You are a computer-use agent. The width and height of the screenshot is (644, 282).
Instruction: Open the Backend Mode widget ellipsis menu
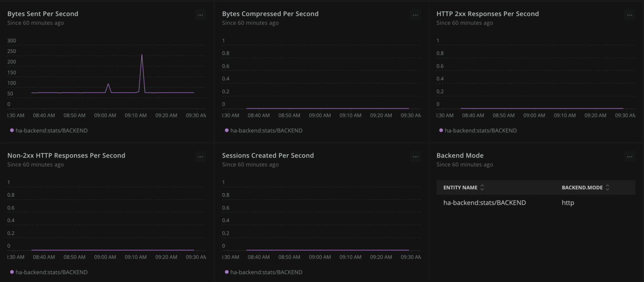(x=630, y=157)
